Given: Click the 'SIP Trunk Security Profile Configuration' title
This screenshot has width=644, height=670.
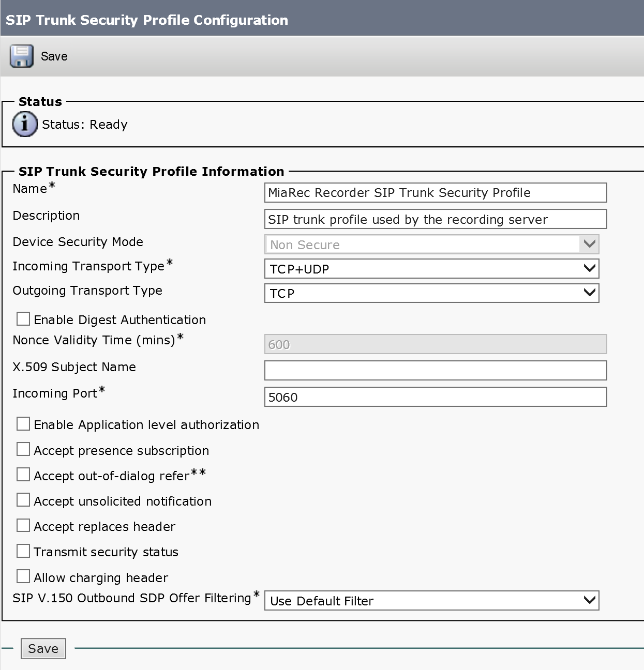Looking at the screenshot, I should coord(147,20).
